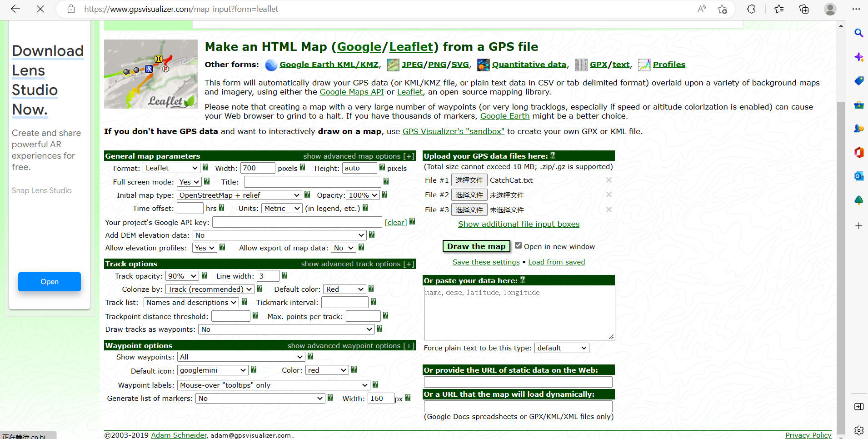The height and width of the screenshot is (439, 868).
Task: Click the Google API key input field
Action: (x=297, y=222)
